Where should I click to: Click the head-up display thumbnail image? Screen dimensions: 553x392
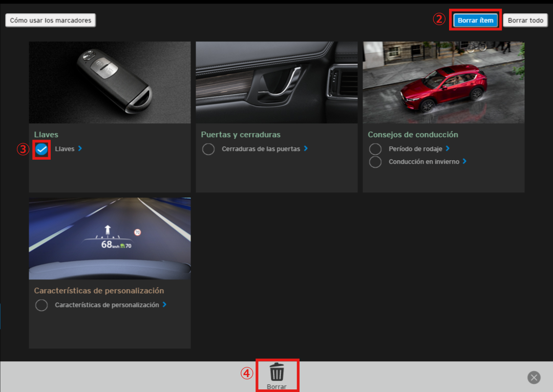(110, 238)
